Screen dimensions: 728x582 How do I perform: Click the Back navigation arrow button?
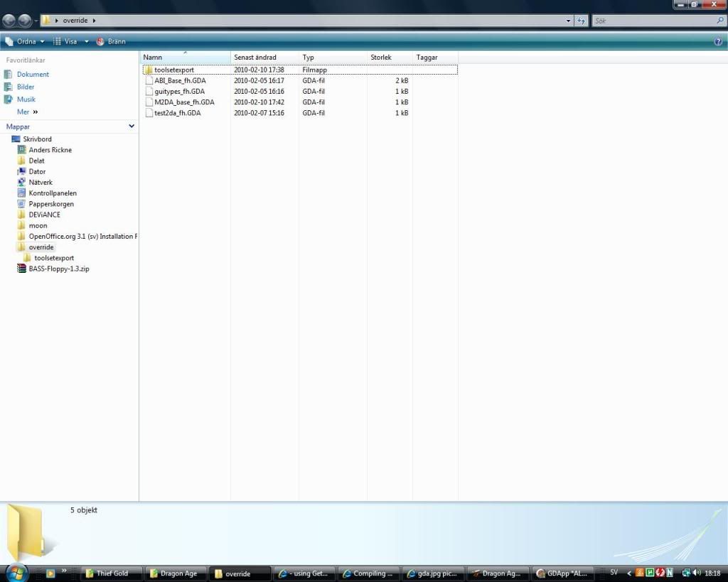[9, 21]
